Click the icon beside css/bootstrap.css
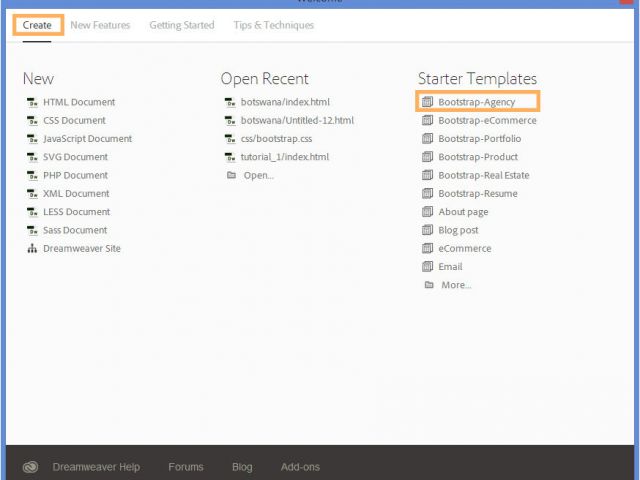The height and width of the screenshot is (480, 640). coord(230,139)
